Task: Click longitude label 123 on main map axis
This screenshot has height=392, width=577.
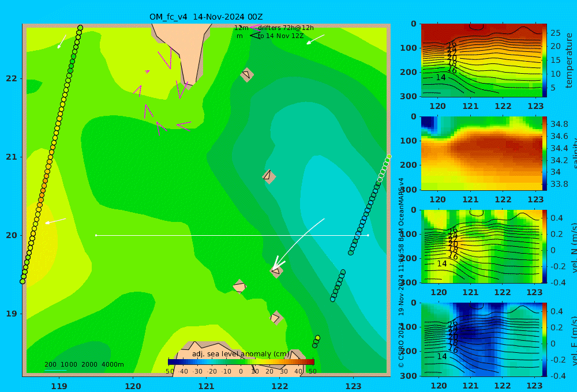Action: 353,386
